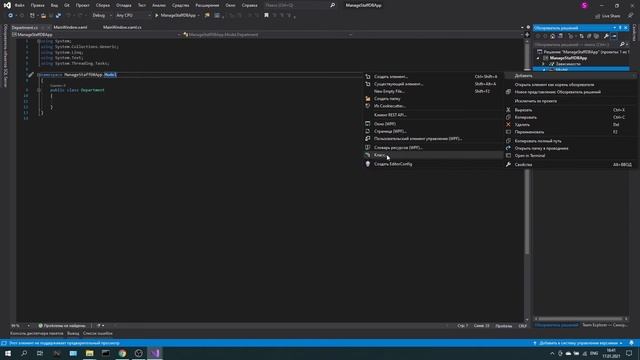This screenshot has width=640, height=360.
Task: Select Новое представление Обозреватель решений
Action: coord(571,92)
